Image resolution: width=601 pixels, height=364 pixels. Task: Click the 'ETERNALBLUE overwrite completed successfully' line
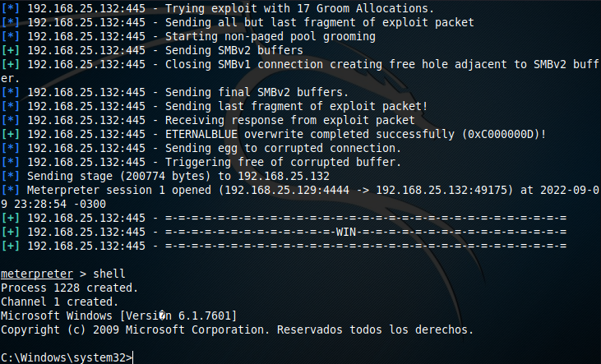274,134
